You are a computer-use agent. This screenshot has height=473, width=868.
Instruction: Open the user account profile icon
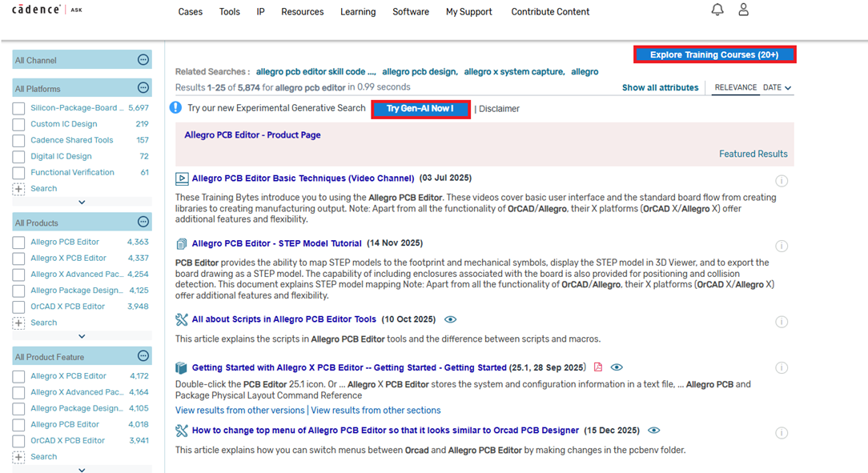(x=744, y=10)
